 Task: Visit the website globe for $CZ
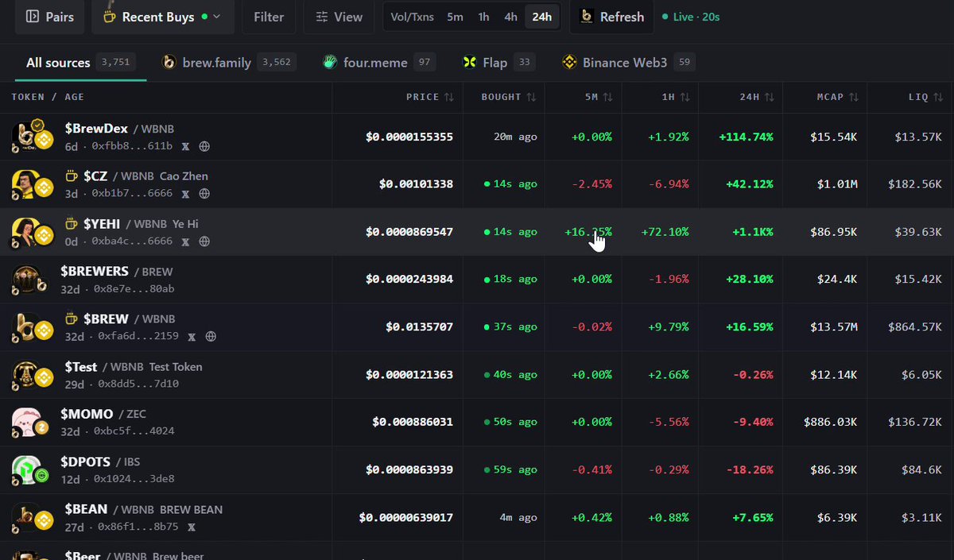point(204,194)
